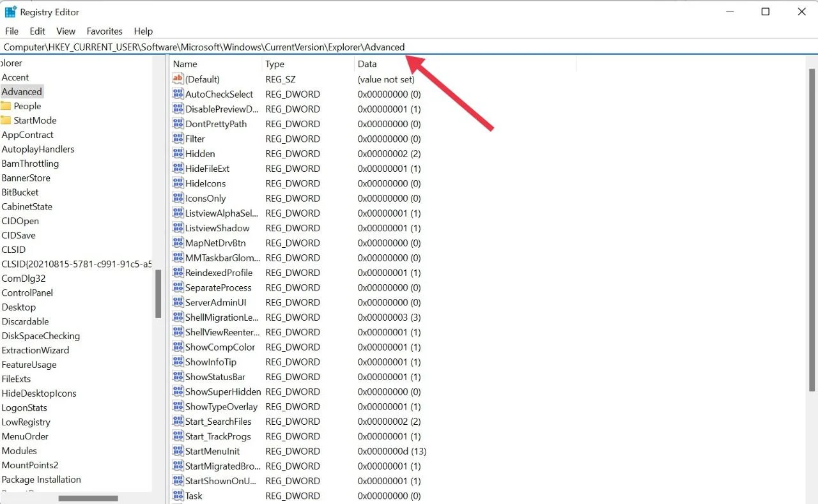Sort values by the Name column header
818x504 pixels.
click(185, 64)
